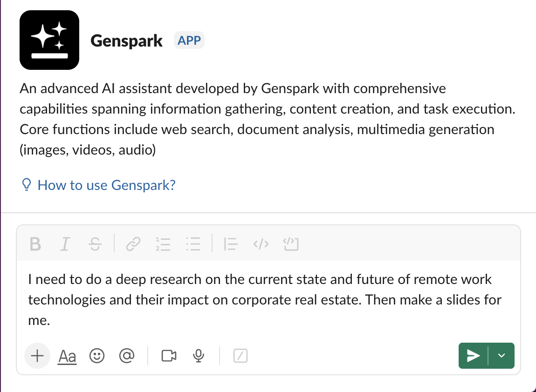Viewport: 536px width, 392px height.
Task: Insert a link in message
Action: coord(133,244)
